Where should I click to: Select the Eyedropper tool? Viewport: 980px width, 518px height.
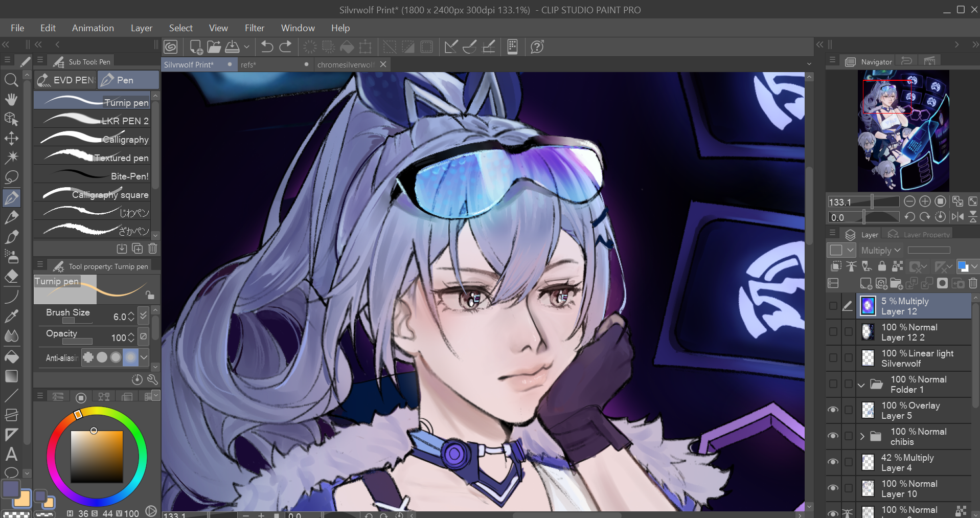pos(11,316)
